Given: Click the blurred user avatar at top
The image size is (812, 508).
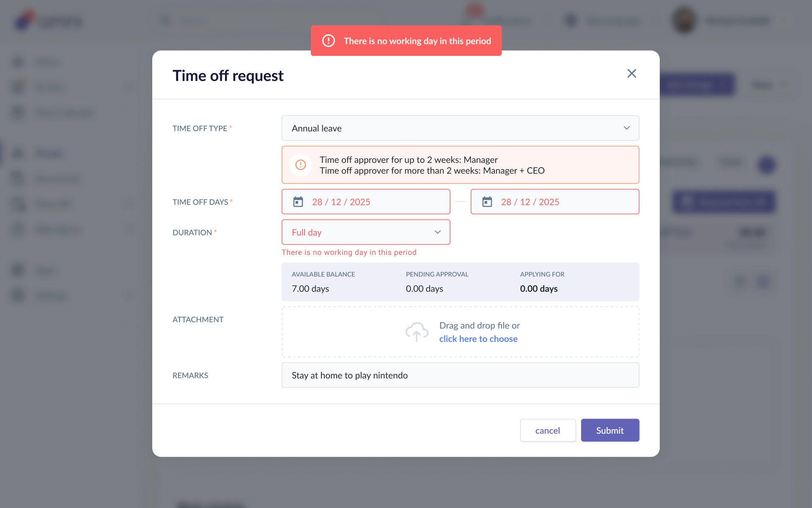Looking at the screenshot, I should pyautogui.click(x=684, y=20).
